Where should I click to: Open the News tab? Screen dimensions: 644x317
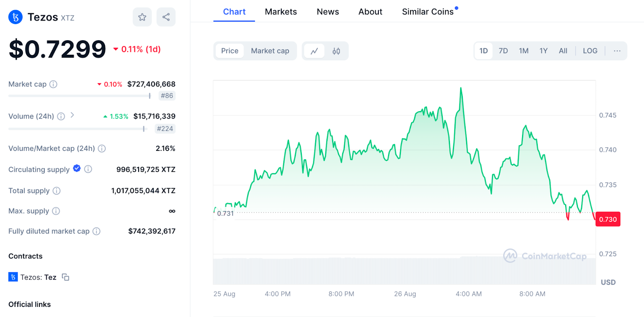[328, 12]
